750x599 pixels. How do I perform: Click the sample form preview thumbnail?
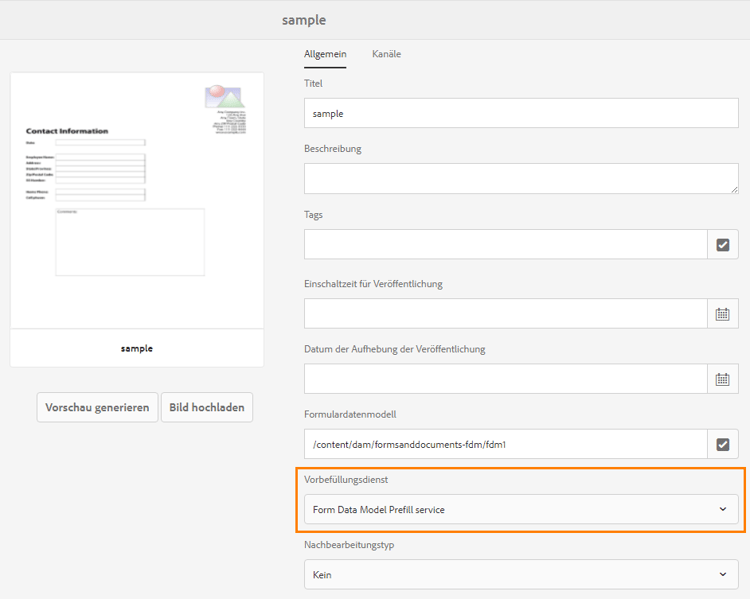pyautogui.click(x=137, y=200)
